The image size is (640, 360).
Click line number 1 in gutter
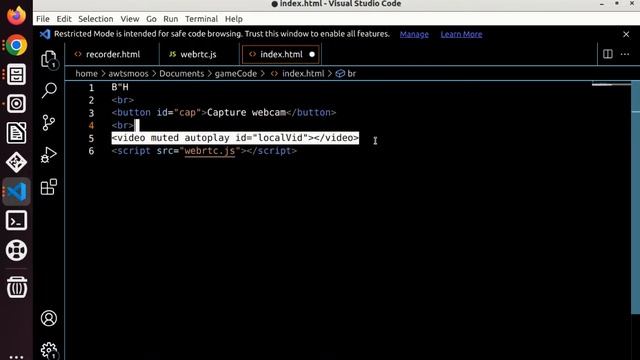click(91, 87)
